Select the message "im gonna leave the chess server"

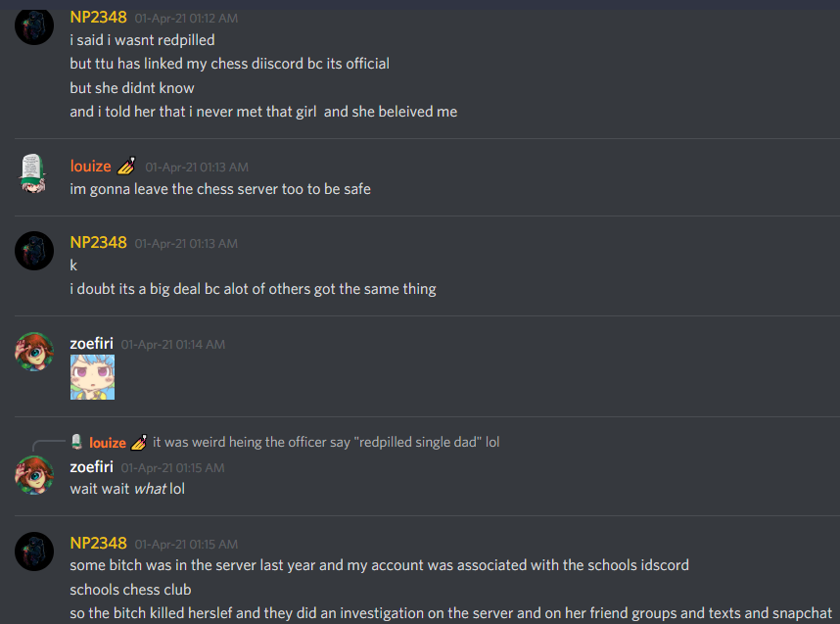point(220,189)
